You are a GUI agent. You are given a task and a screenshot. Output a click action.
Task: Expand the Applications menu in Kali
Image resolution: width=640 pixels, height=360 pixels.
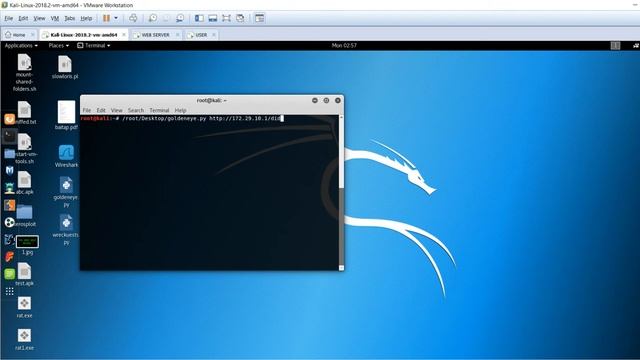21,46
